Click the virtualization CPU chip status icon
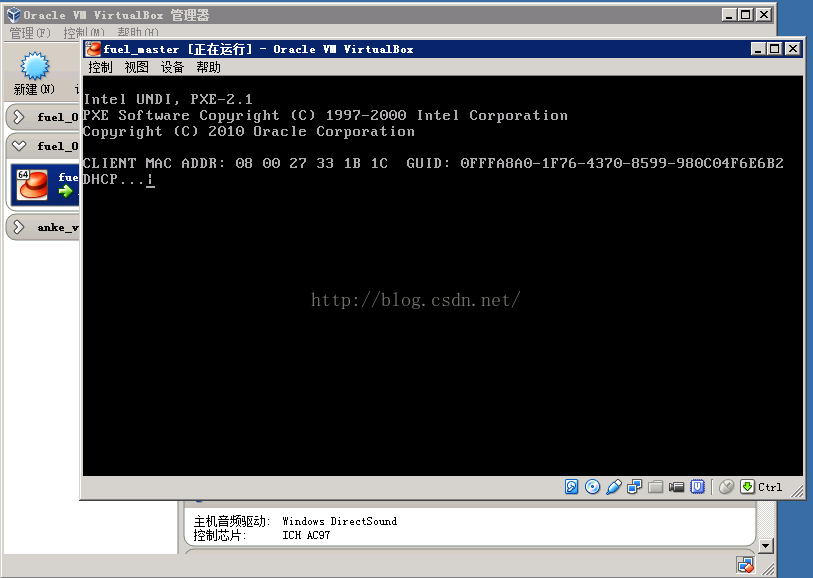 [697, 487]
